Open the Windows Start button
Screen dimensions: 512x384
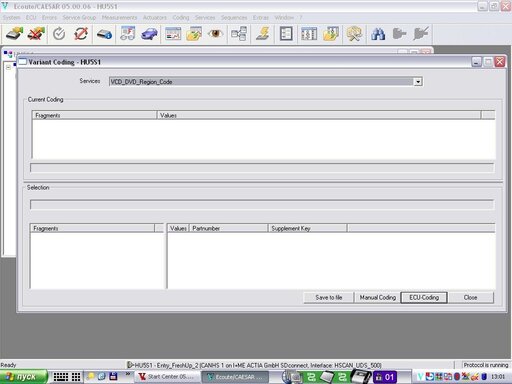pos(23,377)
